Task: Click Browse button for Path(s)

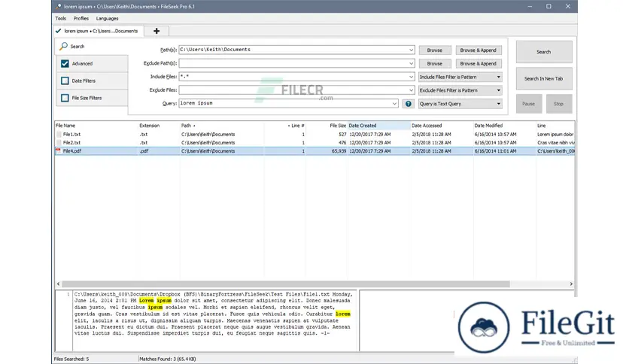Action: coord(435,50)
